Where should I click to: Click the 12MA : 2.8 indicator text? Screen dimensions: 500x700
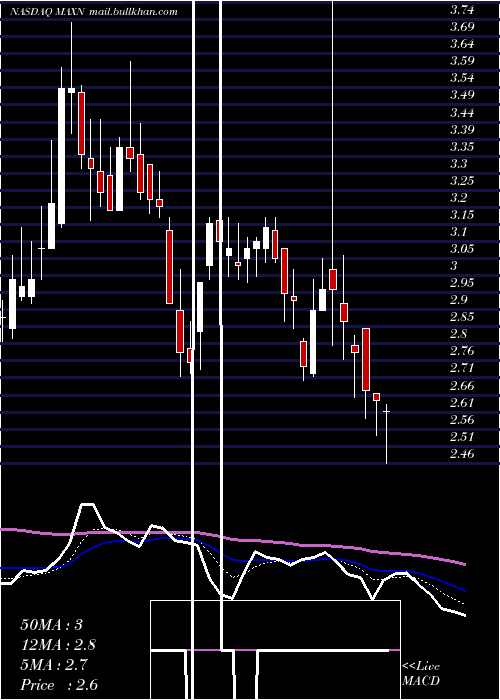[58, 645]
